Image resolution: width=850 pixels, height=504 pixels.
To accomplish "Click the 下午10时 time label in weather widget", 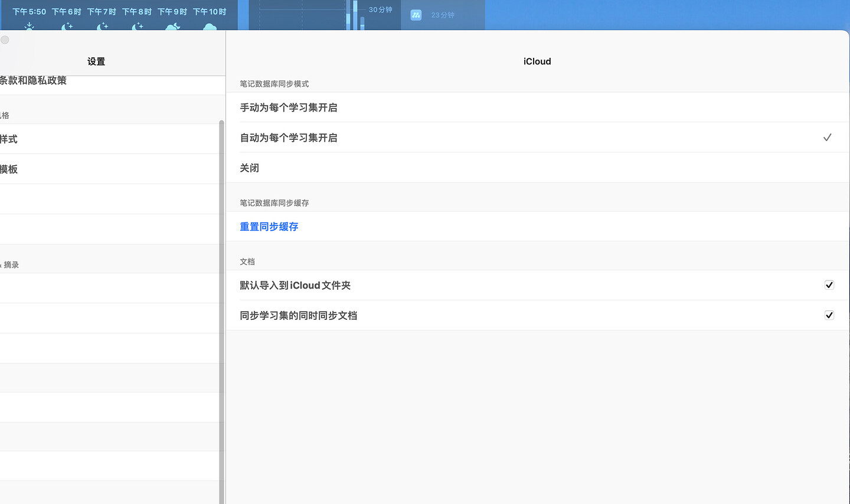I will [210, 11].
